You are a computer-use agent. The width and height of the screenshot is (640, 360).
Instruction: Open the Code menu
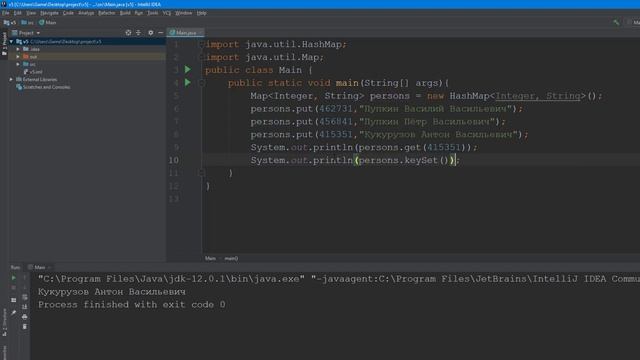[68, 13]
